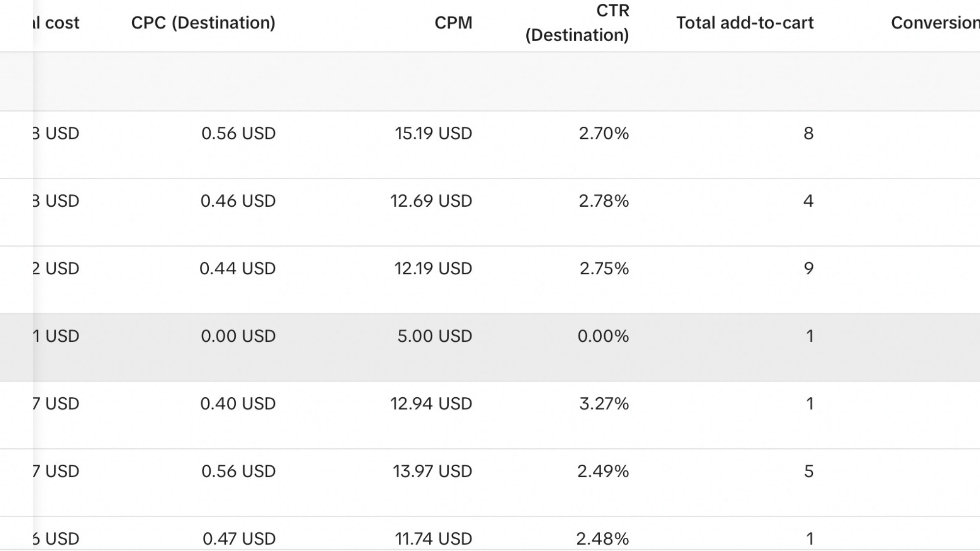Select the 2.49% CTR cell
This screenshot has width=980, height=551.
[x=603, y=471]
